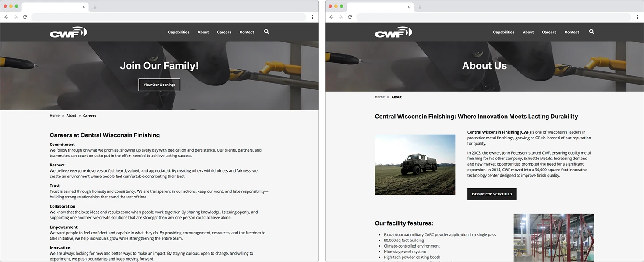Close the active tab in the right window
This screenshot has height=262, width=644.
click(409, 7)
